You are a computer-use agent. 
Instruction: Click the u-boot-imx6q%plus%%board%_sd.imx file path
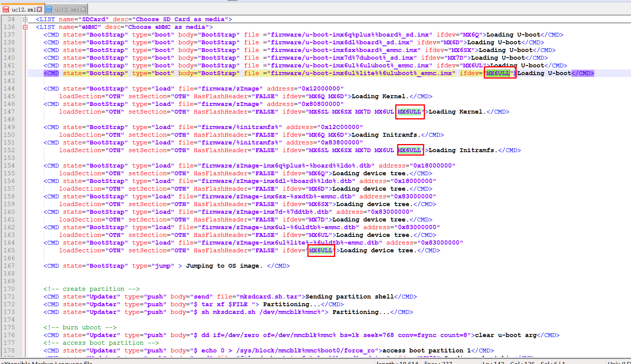pyautogui.click(x=349, y=35)
